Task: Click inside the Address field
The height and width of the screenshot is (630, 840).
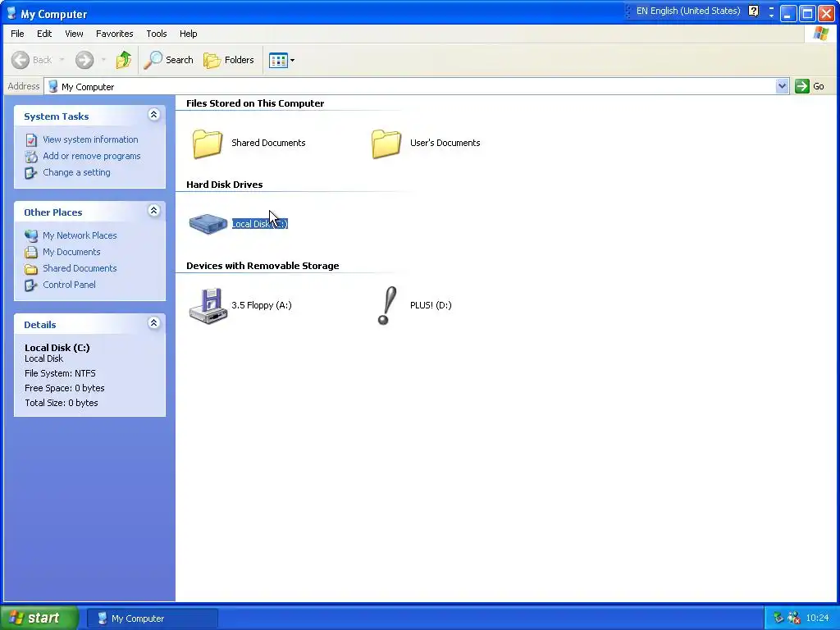Action: 410,86
